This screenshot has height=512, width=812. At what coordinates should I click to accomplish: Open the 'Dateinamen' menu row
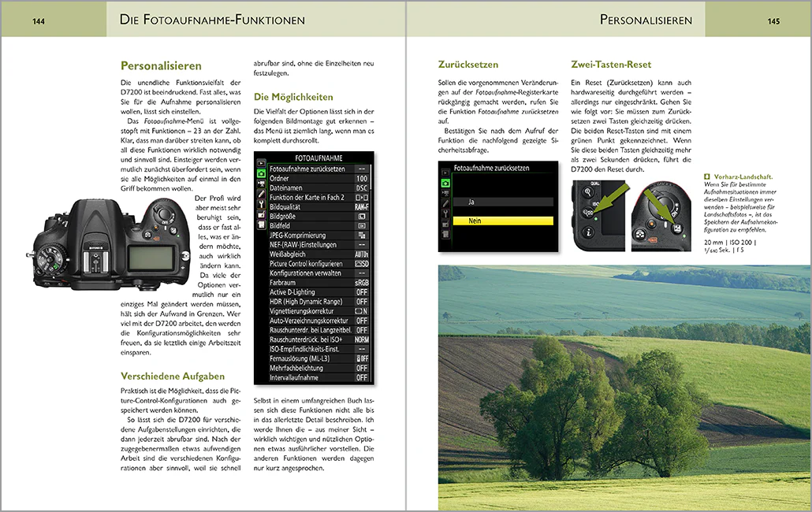pos(318,187)
